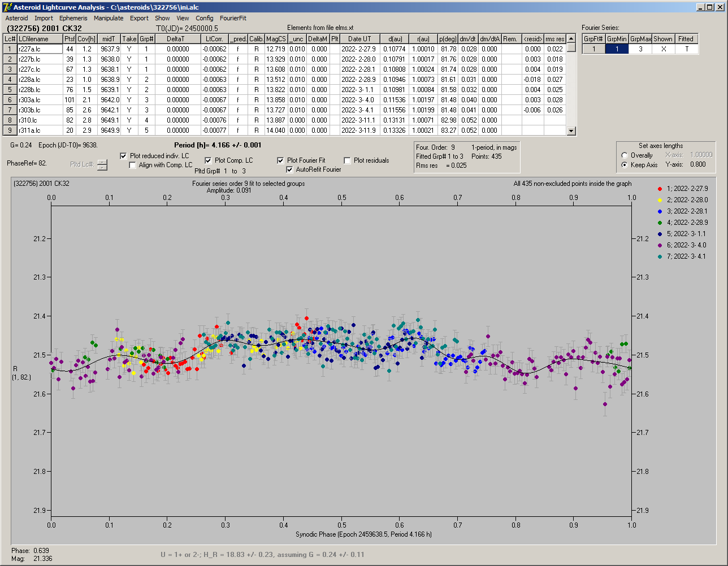Click file name r228b.lc
Viewport: 728px width, 566px height.
[40, 90]
